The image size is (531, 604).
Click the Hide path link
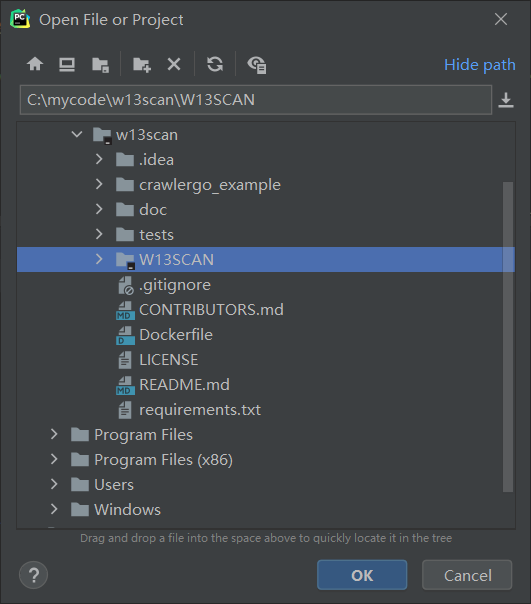480,65
